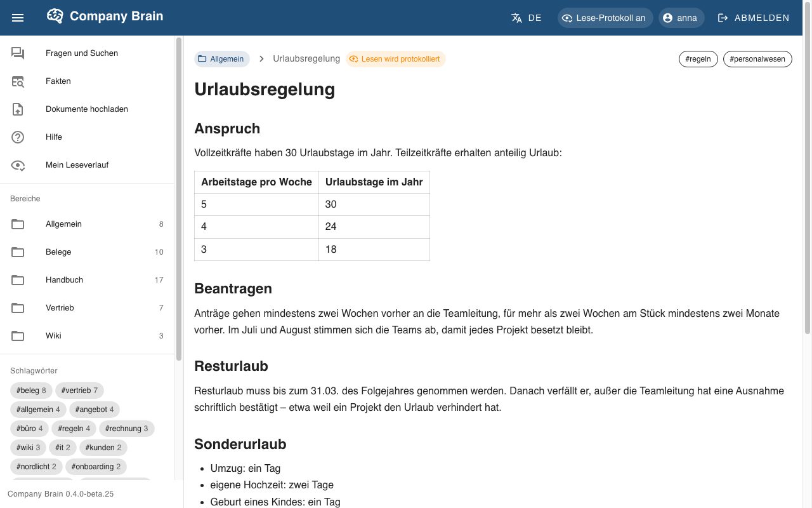Open the Hilfe page
Image resolution: width=812 pixels, height=508 pixels.
(87, 137)
